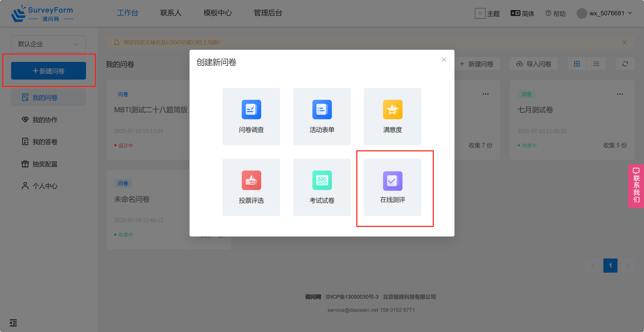Click the refresh icon in toolbar
The width and height of the screenshot is (644, 332).
click(x=625, y=64)
